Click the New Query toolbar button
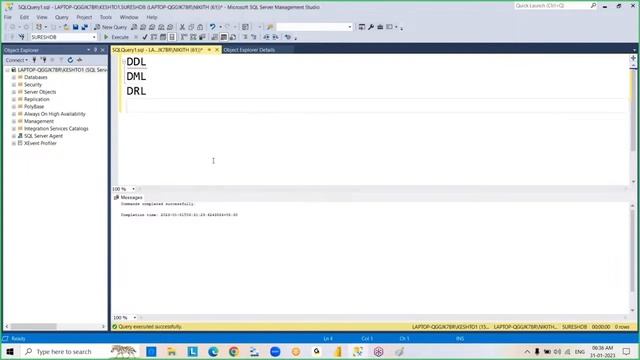Viewport: 640px width, 360px height. [x=111, y=27]
